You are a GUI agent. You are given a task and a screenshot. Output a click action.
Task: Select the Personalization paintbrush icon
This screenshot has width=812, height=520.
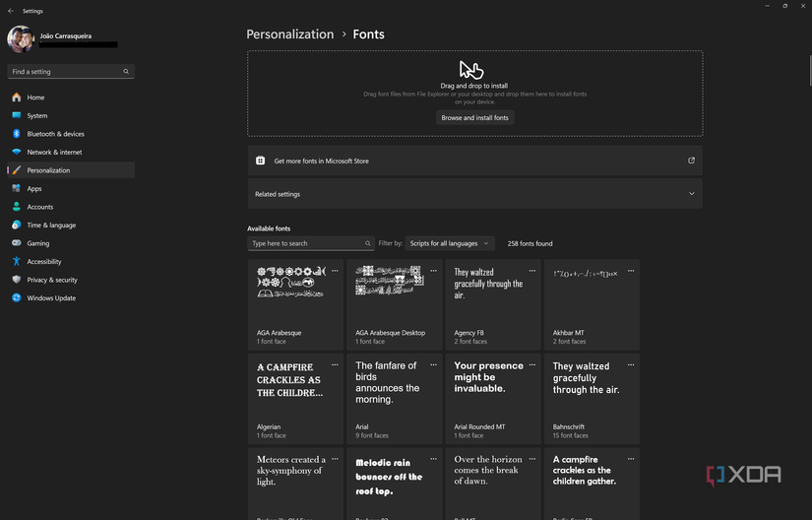[17, 169]
